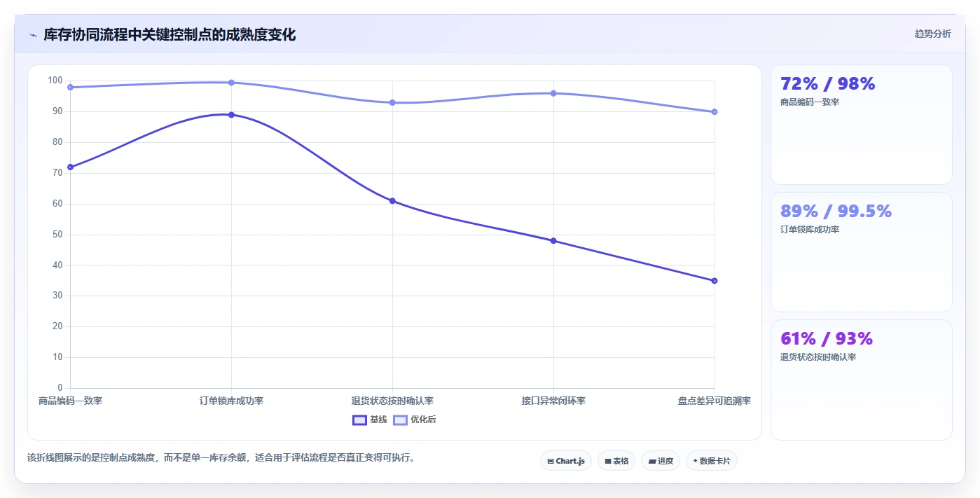This screenshot has height=498, width=980.
Task: Click the 基线 data point for 订单锁库成功率
Action: click(x=231, y=115)
